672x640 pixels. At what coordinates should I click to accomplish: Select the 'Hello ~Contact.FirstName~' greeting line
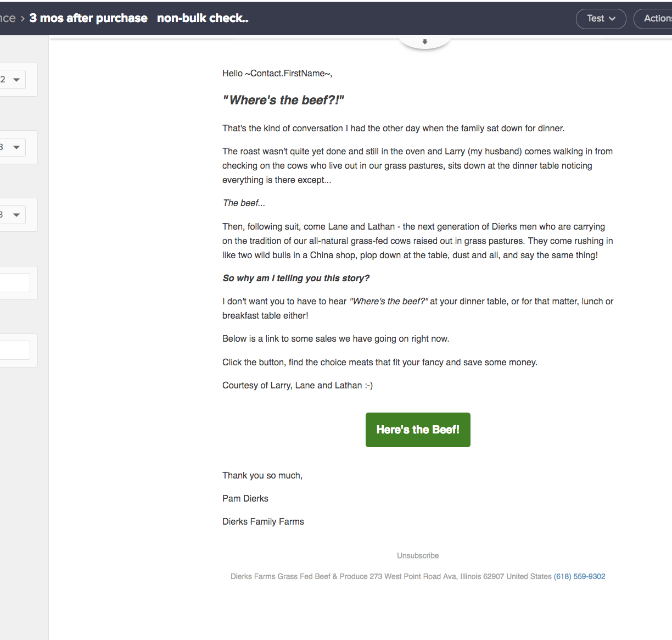[277, 74]
